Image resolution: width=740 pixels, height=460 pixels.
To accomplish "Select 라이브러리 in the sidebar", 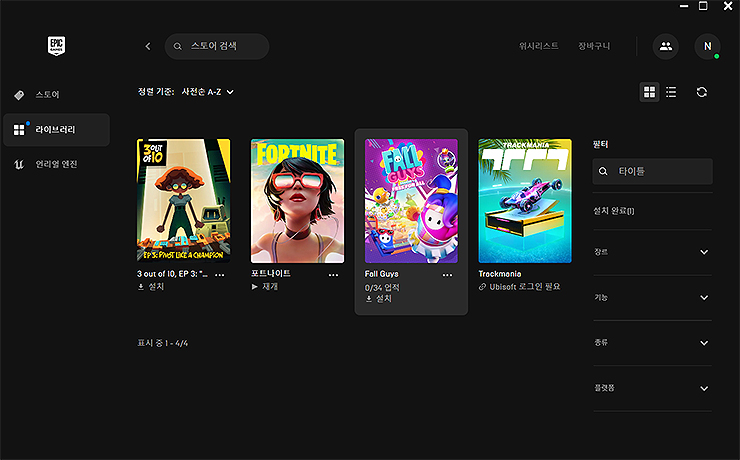I will [56, 130].
